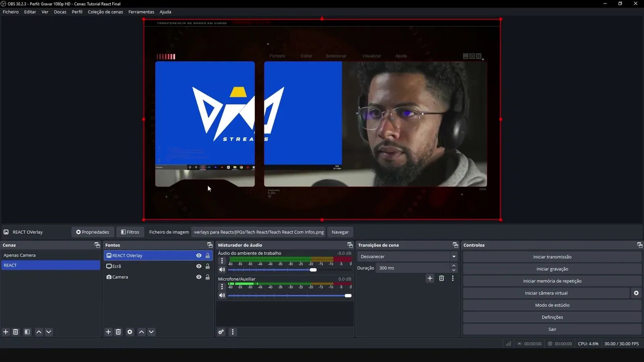The width and height of the screenshot is (644, 362).
Task: Undock the Fontes panel
Action: [x=210, y=245]
